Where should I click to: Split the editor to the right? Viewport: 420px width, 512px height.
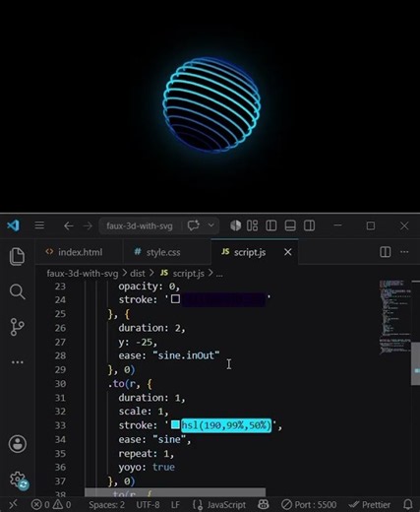(386, 252)
